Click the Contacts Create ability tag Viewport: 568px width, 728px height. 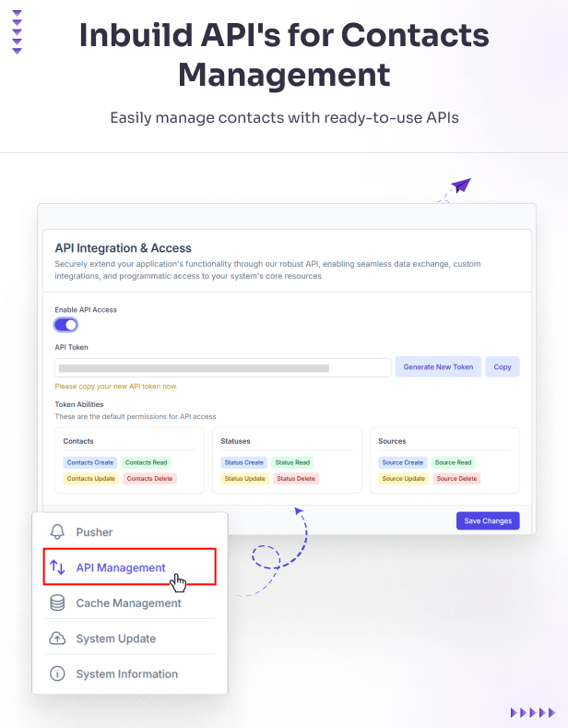point(90,462)
